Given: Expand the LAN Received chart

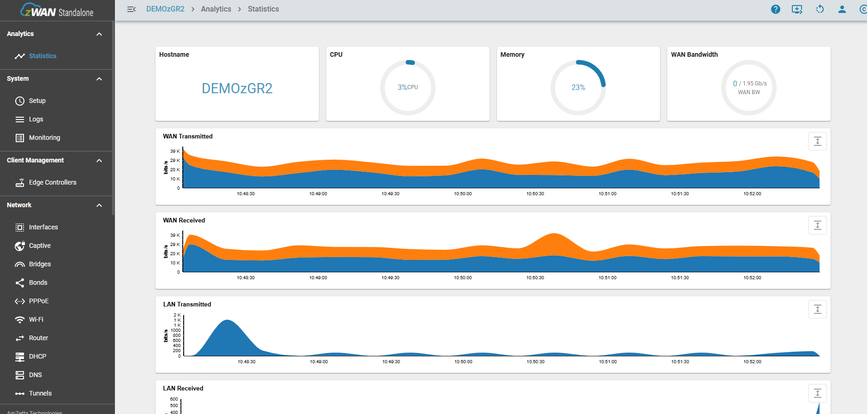Looking at the screenshot, I should coord(817,393).
